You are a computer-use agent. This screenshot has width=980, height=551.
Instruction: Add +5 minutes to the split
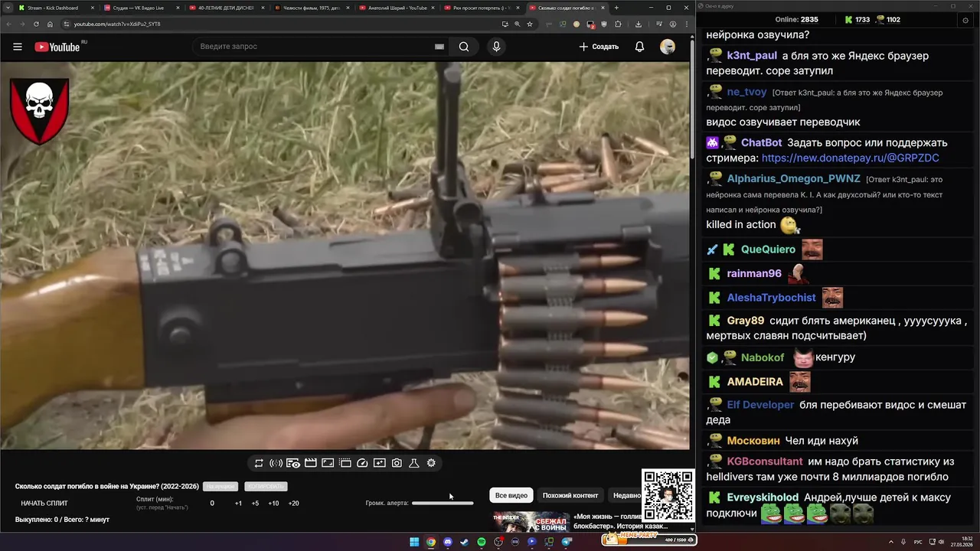tap(255, 504)
